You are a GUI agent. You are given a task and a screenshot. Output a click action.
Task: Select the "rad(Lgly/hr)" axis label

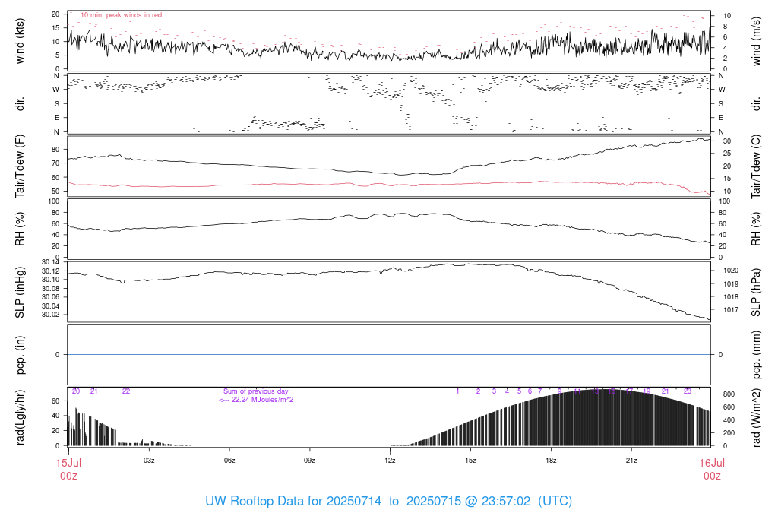click(20, 417)
